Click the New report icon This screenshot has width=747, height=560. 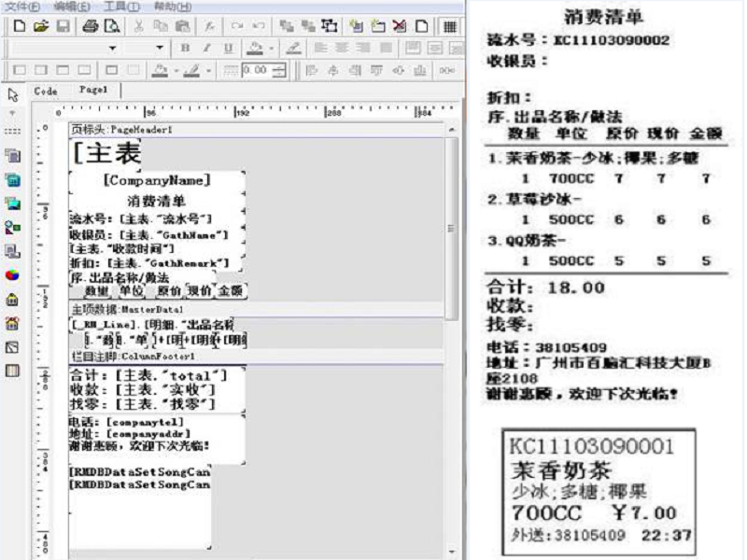tap(21, 26)
